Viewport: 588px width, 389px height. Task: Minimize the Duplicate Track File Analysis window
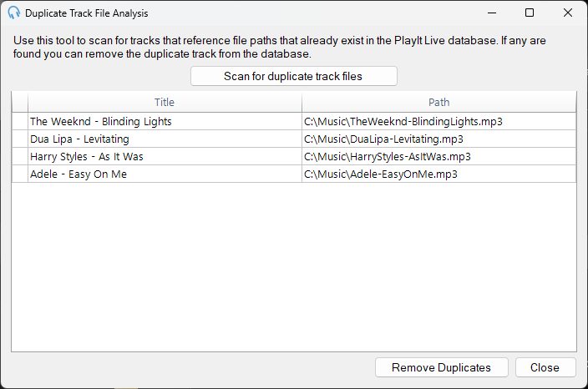tap(492, 13)
